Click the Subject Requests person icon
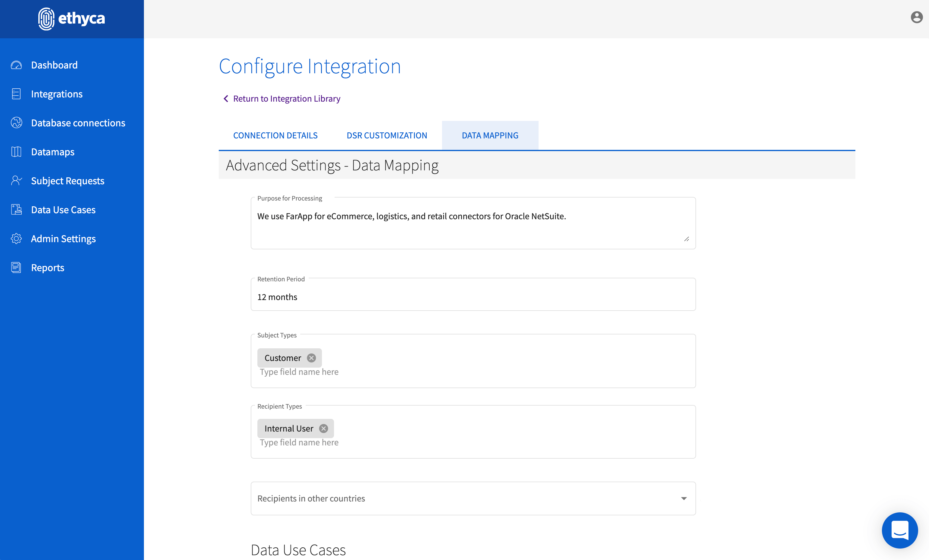The height and width of the screenshot is (560, 929). click(16, 181)
